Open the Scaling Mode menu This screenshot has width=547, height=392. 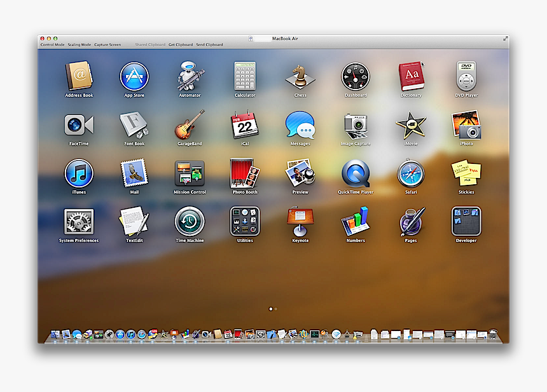pos(80,44)
